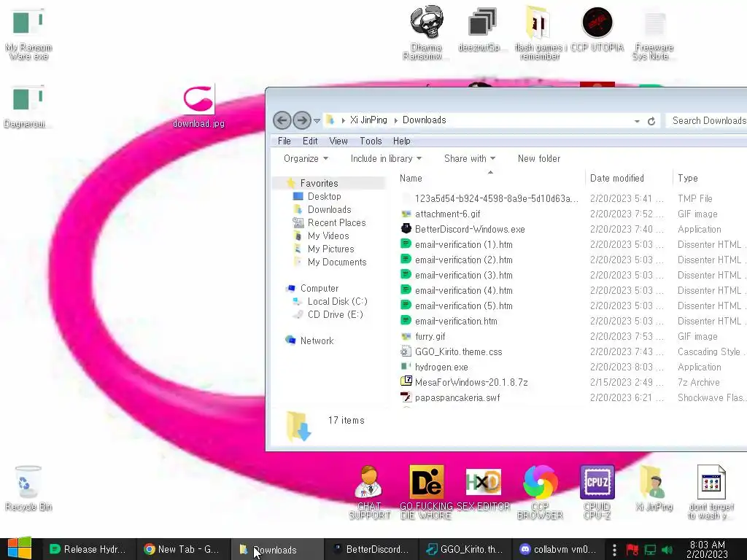Sort files by Date modified header

tap(628, 178)
